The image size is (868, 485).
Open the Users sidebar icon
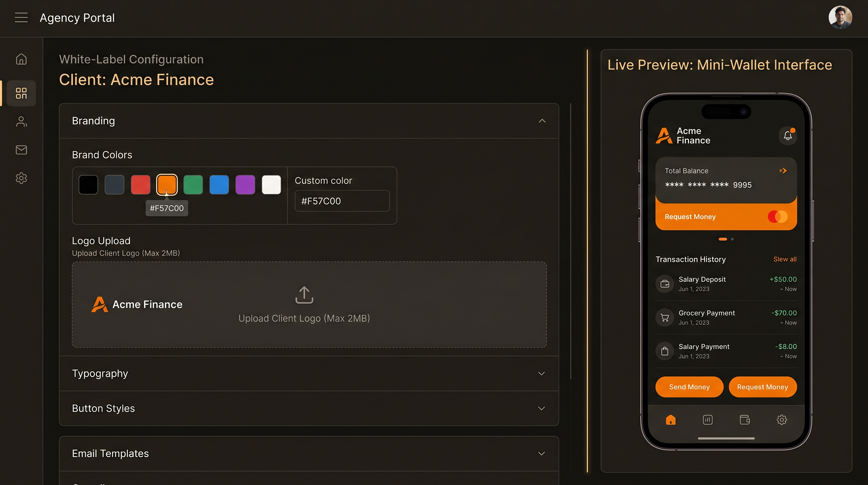[21, 122]
